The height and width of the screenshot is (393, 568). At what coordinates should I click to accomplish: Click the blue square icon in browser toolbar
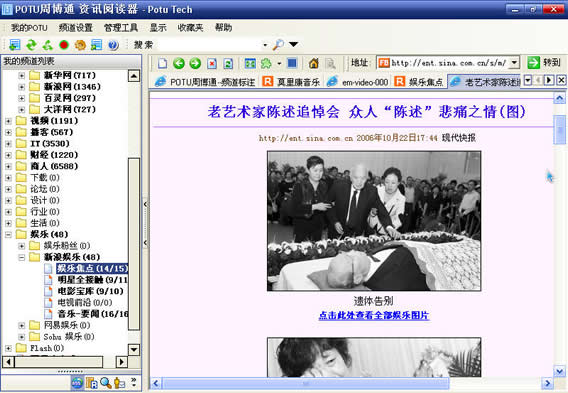tap(292, 63)
